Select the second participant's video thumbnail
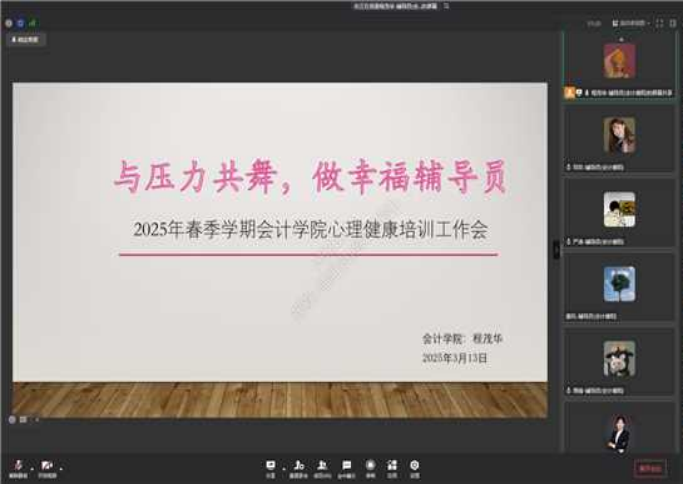The height and width of the screenshot is (485, 683). coord(619,135)
